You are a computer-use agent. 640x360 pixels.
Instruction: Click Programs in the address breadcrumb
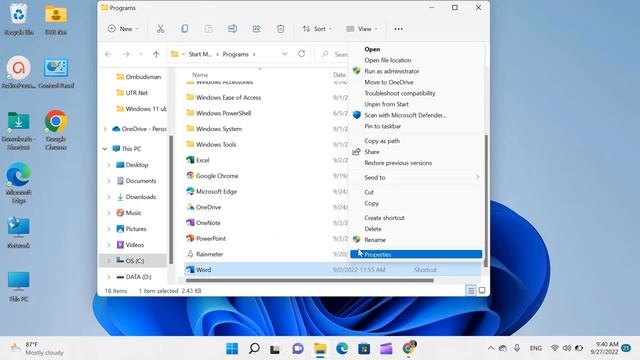pos(236,54)
